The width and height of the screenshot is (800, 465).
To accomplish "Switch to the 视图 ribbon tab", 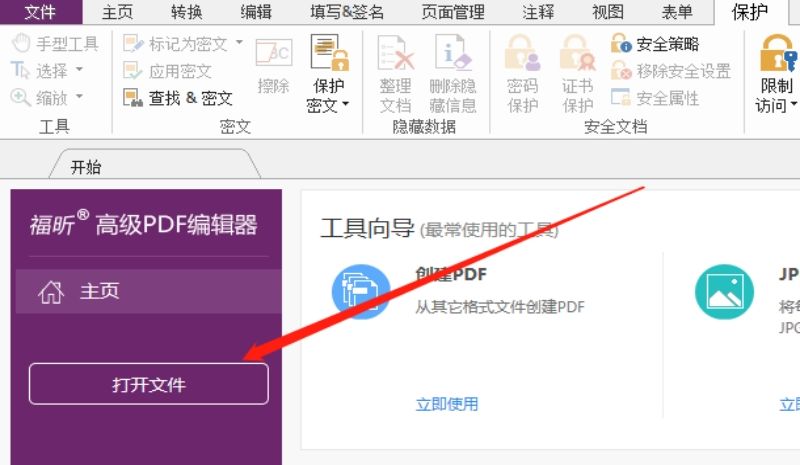I will point(608,12).
